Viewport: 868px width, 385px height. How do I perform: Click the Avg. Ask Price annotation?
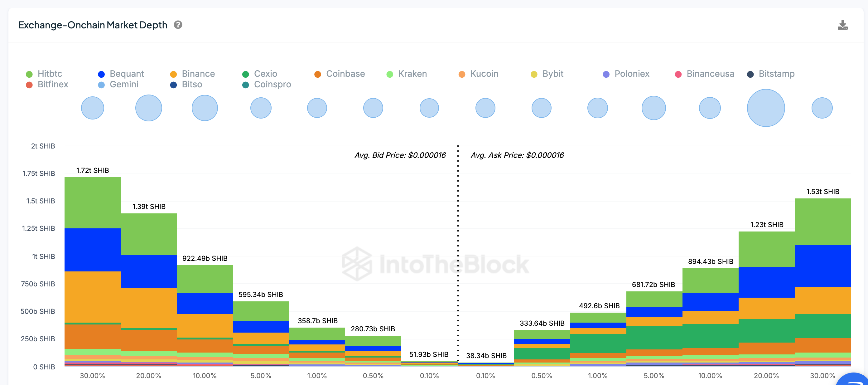[x=517, y=155]
